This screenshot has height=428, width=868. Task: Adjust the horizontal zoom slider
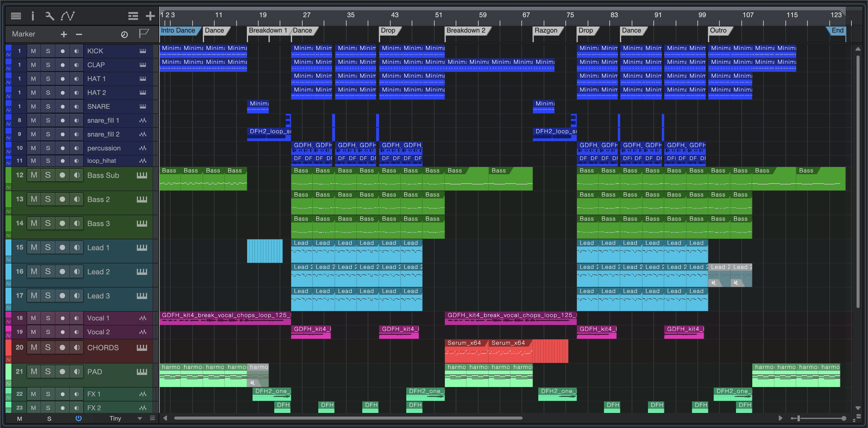point(798,418)
